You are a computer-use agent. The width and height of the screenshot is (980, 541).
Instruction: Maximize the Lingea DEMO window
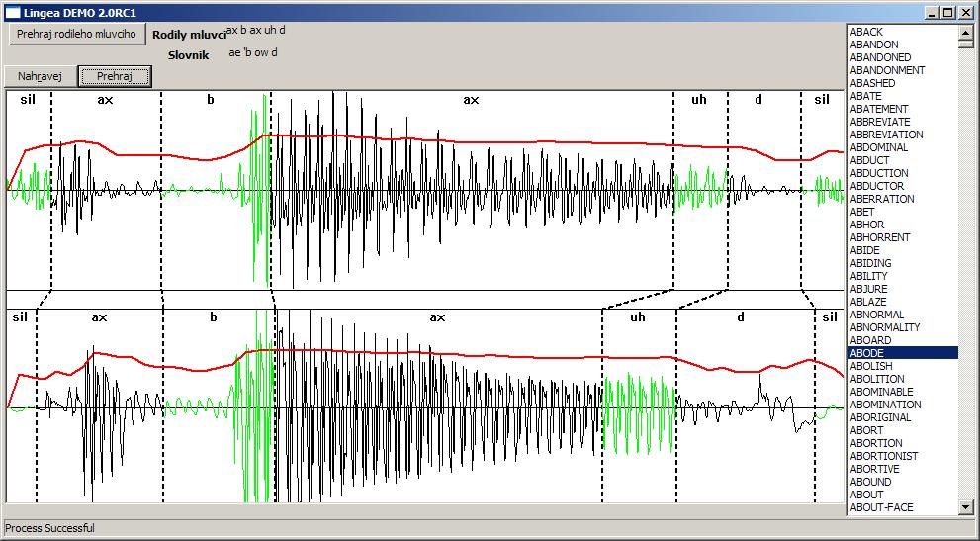[x=948, y=13]
